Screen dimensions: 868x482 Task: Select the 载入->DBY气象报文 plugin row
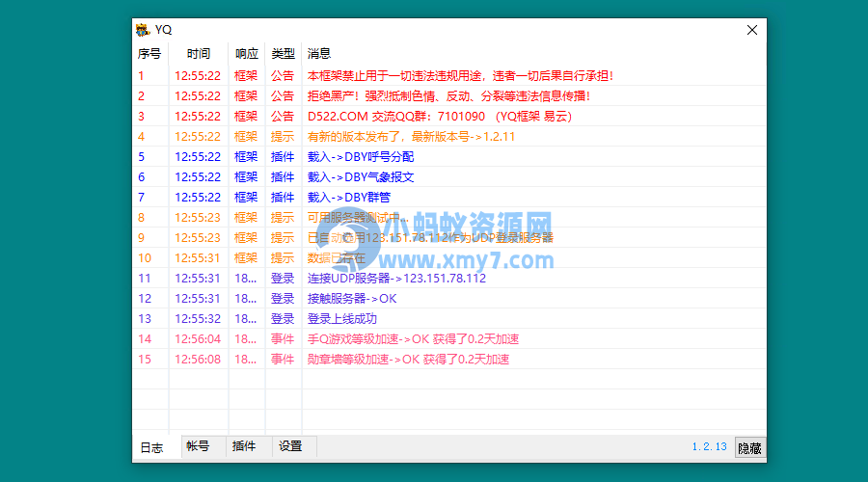[361, 176]
